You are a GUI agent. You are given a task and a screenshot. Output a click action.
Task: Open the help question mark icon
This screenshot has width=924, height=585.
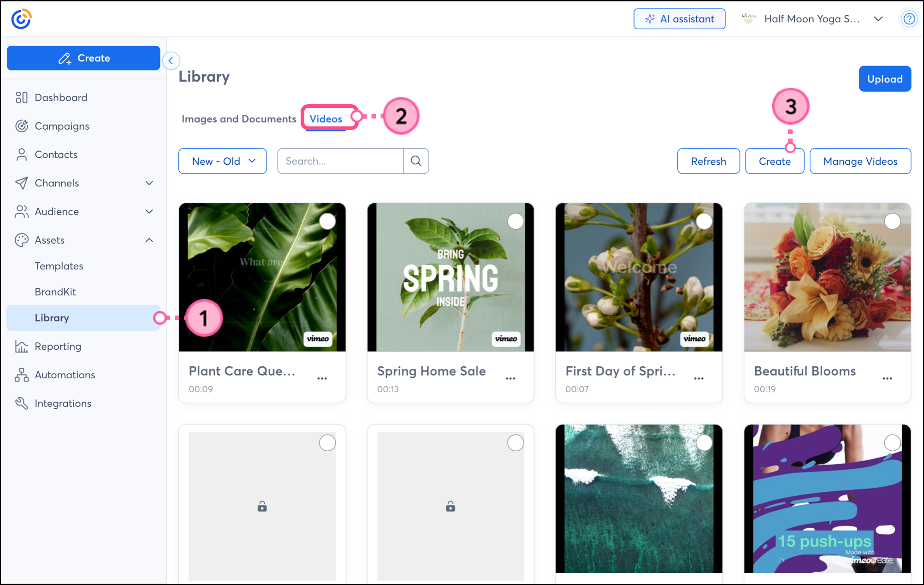(909, 19)
